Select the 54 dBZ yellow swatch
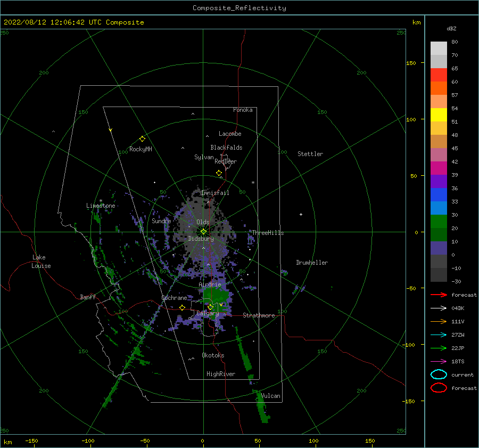Viewport: 479px width, 448px height. point(439,115)
